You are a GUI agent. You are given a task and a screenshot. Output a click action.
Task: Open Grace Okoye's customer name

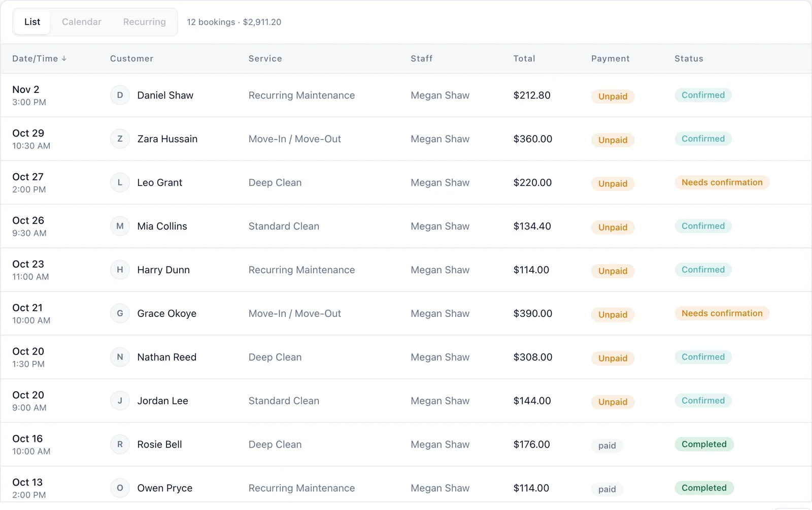tap(166, 314)
